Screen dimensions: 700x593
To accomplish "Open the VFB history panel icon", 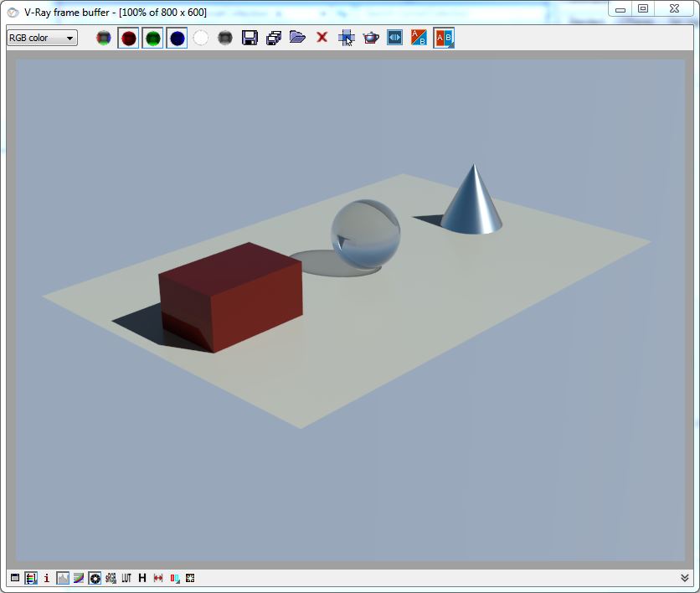I will click(x=394, y=38).
